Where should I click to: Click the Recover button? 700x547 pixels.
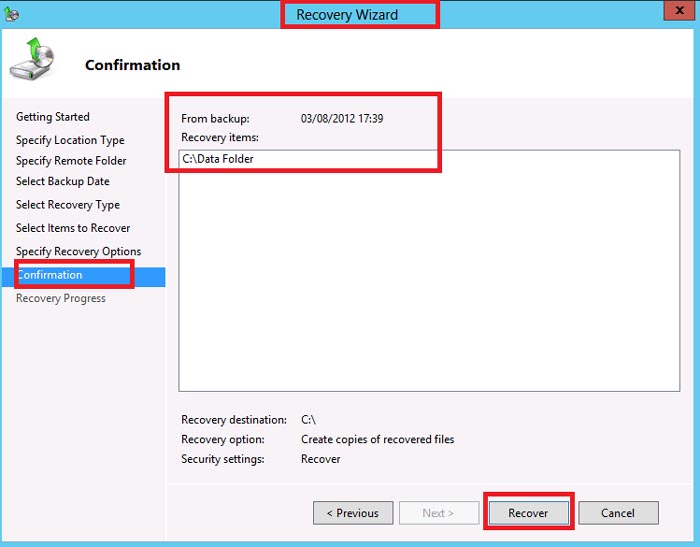pyautogui.click(x=528, y=513)
